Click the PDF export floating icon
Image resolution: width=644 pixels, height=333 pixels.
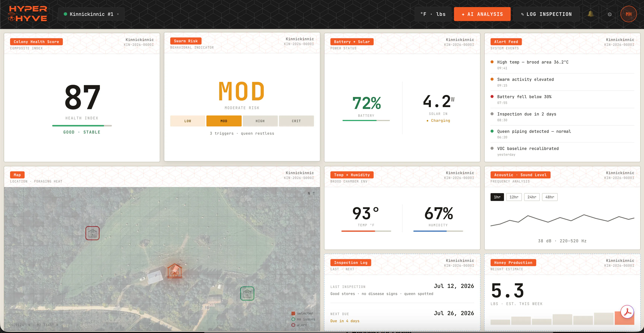tap(628, 312)
